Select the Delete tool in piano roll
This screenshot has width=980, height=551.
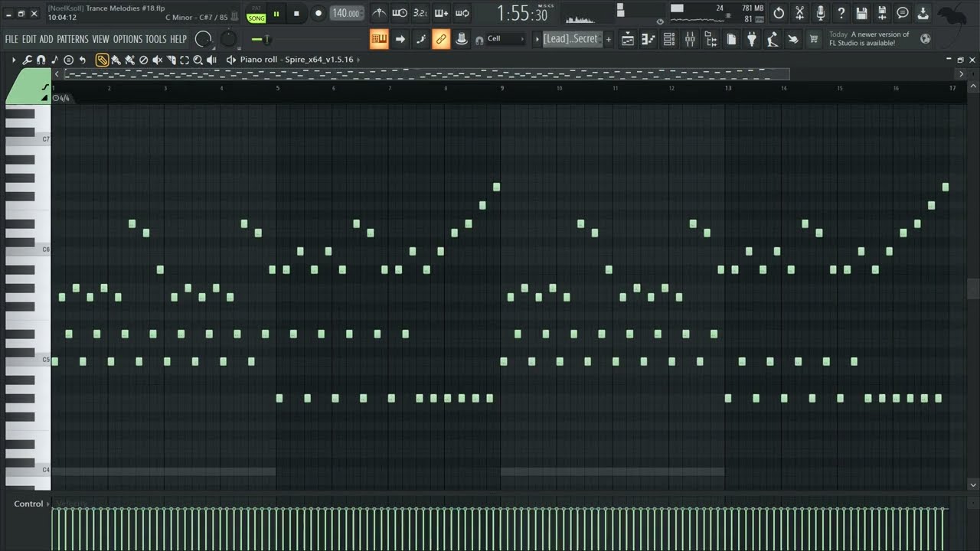[143, 60]
